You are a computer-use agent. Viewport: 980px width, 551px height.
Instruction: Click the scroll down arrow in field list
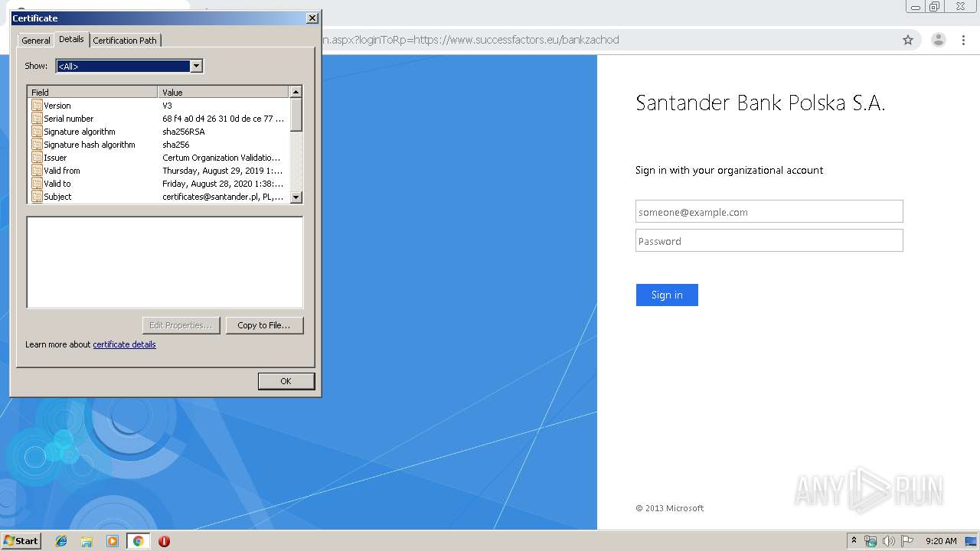pyautogui.click(x=296, y=197)
